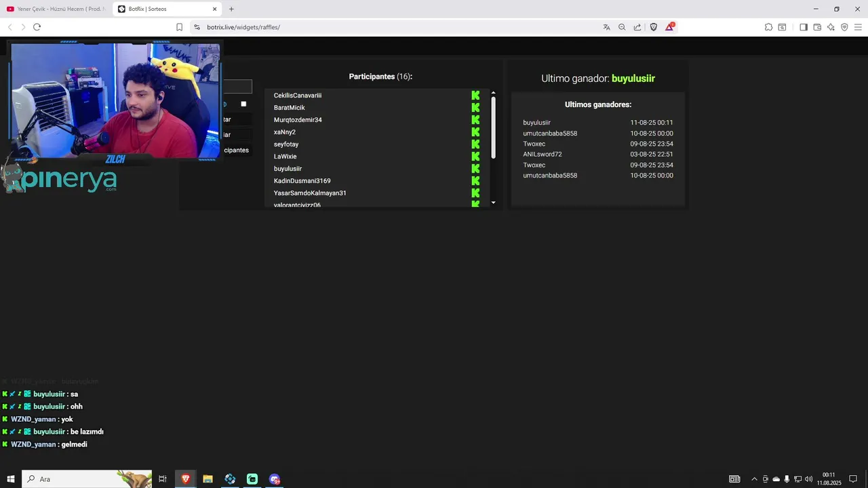Click the 11-08-25 00:11 winner timestamp
Screen dimensions: 868x488
coord(652,123)
